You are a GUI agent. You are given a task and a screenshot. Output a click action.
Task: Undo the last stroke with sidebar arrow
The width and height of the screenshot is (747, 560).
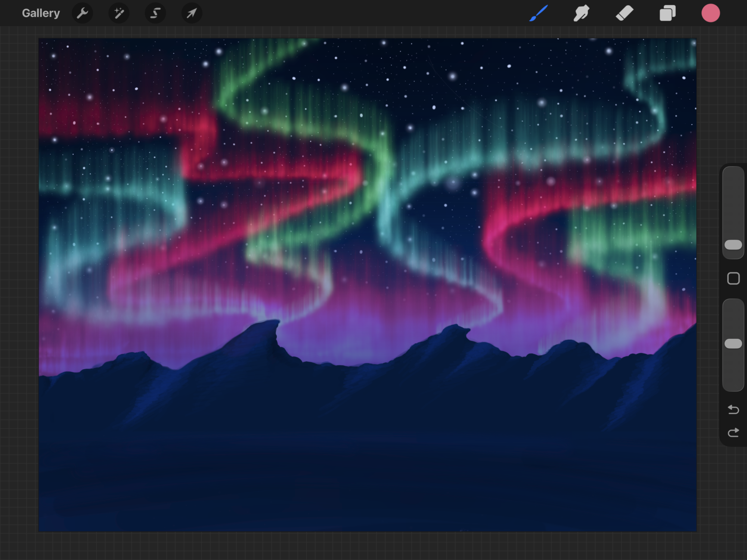coord(733,410)
